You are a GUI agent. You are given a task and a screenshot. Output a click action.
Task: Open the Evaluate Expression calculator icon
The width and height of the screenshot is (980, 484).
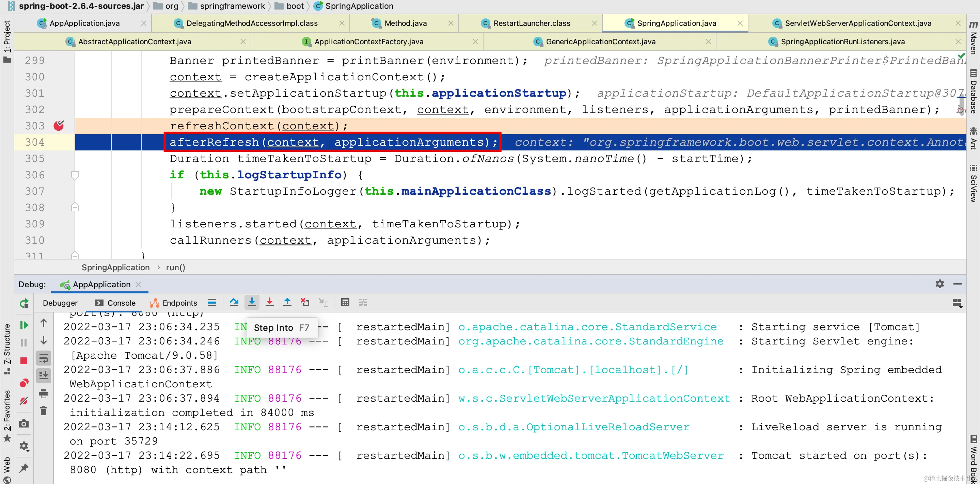point(345,303)
